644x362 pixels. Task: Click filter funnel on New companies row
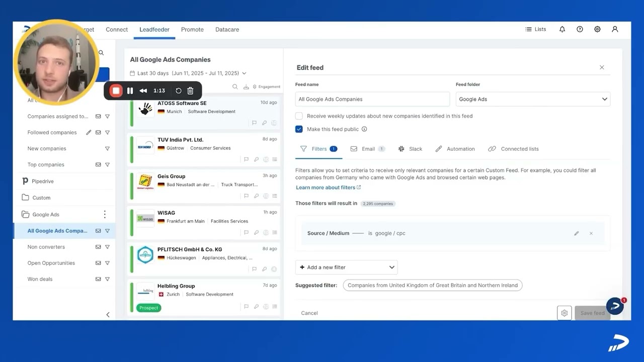tap(107, 148)
